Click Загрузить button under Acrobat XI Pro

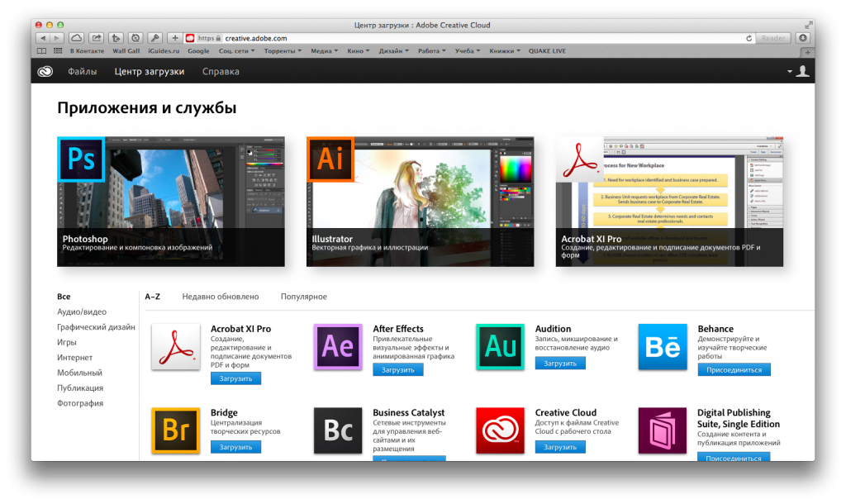[235, 378]
